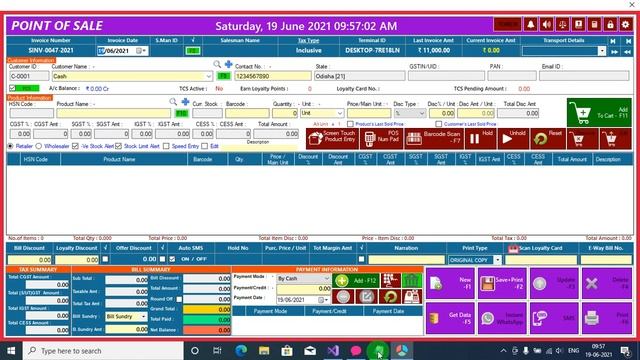Open the notifications bell icon
The image size is (640, 360).
(x=531, y=25)
